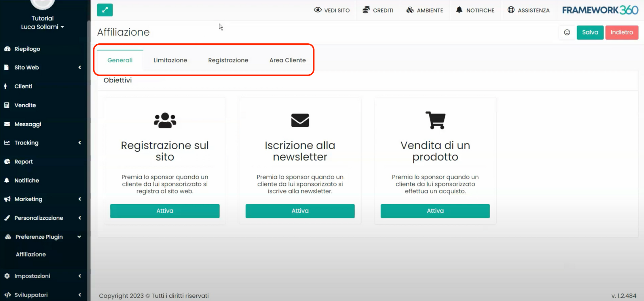Activate the Iscrizione alla newsletter objective
This screenshot has width=644, height=301.
[x=300, y=211]
